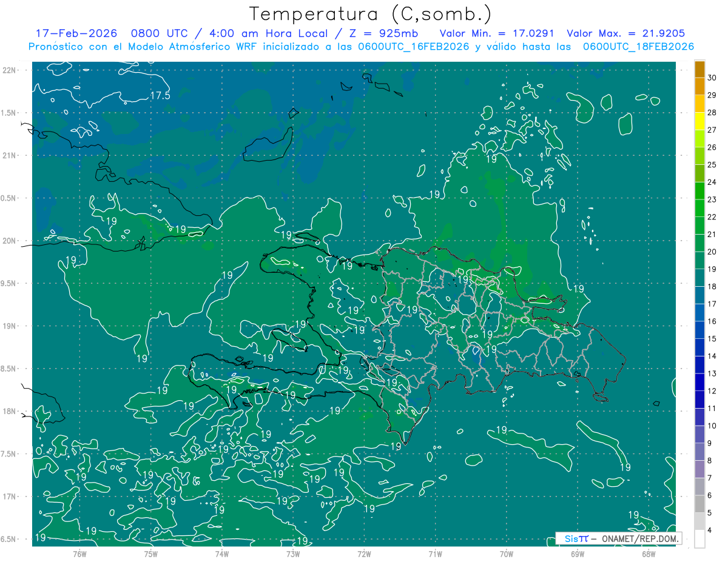This screenshot has width=728, height=562.
Task: Click the '10' value on the color scale
Action: 712,426
